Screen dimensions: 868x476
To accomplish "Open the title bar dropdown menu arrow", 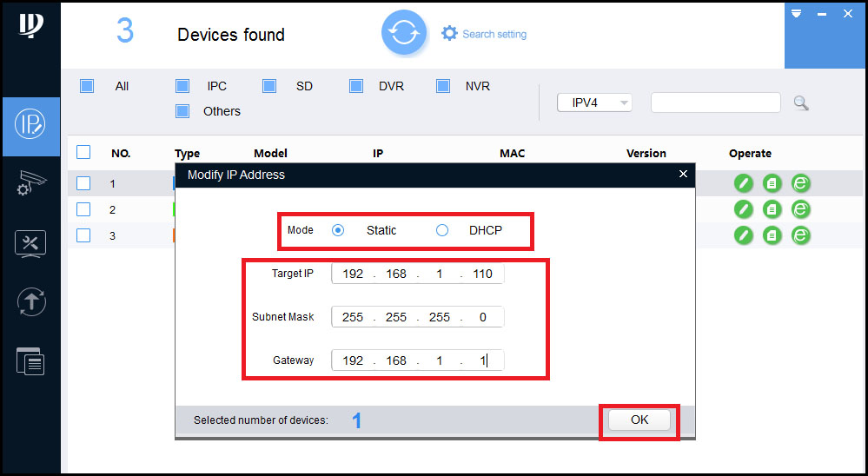I will point(797,14).
